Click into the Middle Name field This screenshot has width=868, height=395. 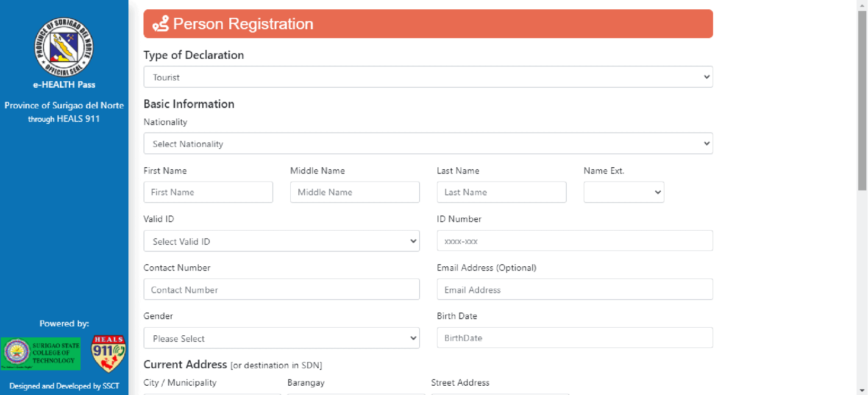click(x=355, y=192)
